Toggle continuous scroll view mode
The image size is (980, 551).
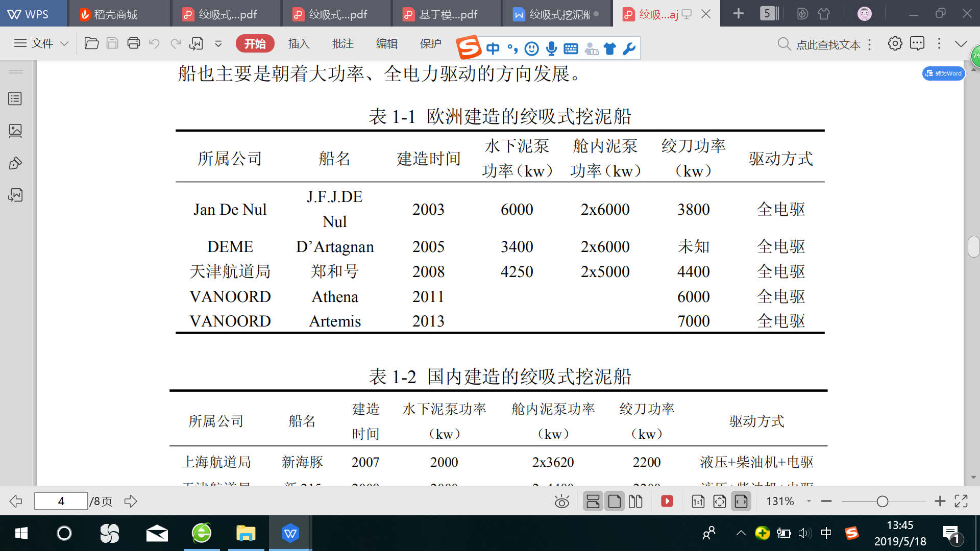click(x=593, y=502)
